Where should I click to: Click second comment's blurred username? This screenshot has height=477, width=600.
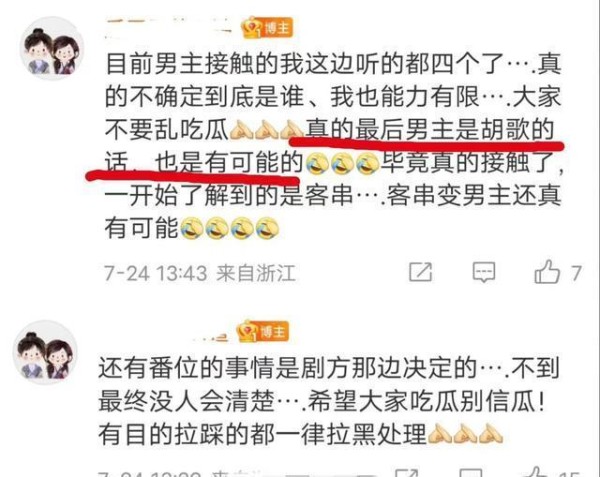coord(210,336)
